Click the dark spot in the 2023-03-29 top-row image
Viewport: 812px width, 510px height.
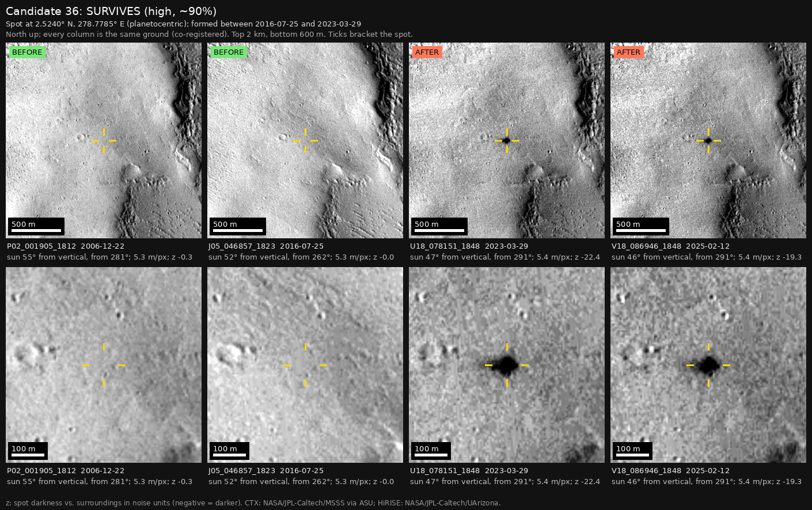[506, 140]
